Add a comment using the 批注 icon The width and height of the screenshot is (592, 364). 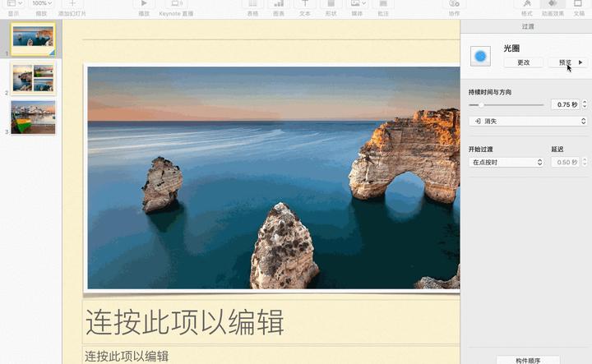(x=383, y=3)
